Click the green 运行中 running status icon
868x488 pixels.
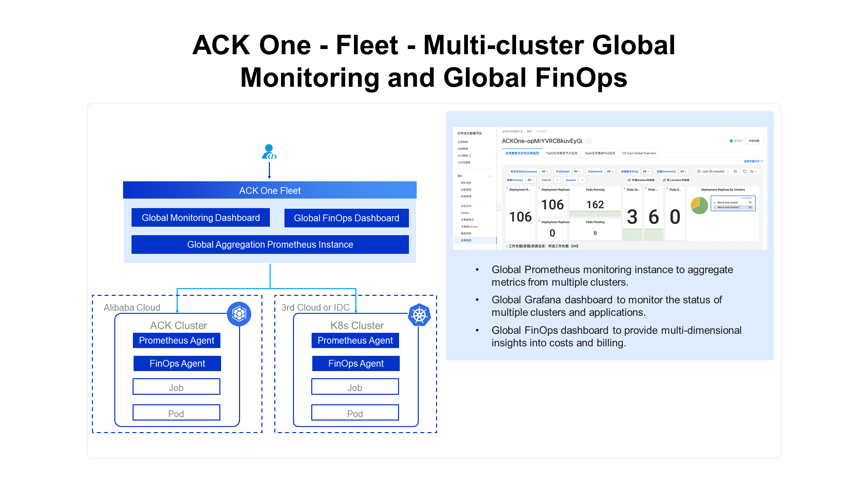731,141
